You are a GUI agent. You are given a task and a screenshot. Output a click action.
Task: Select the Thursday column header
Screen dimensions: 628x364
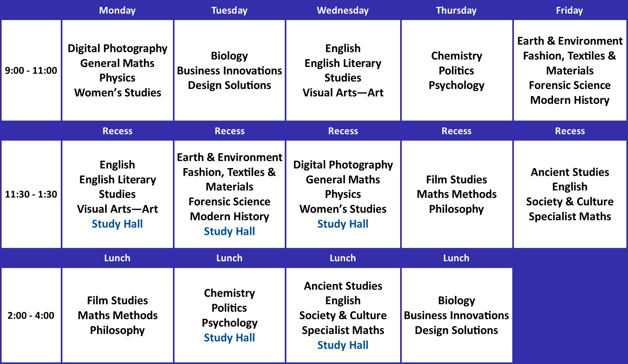[x=456, y=10]
